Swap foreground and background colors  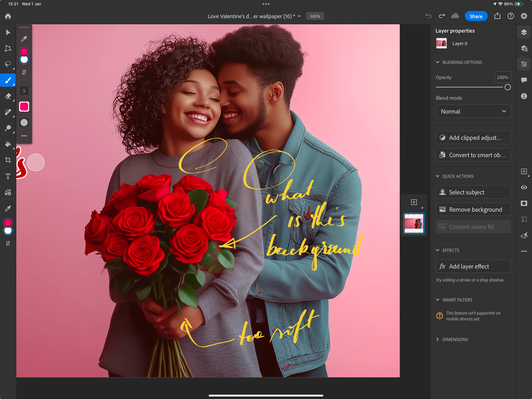8,243
